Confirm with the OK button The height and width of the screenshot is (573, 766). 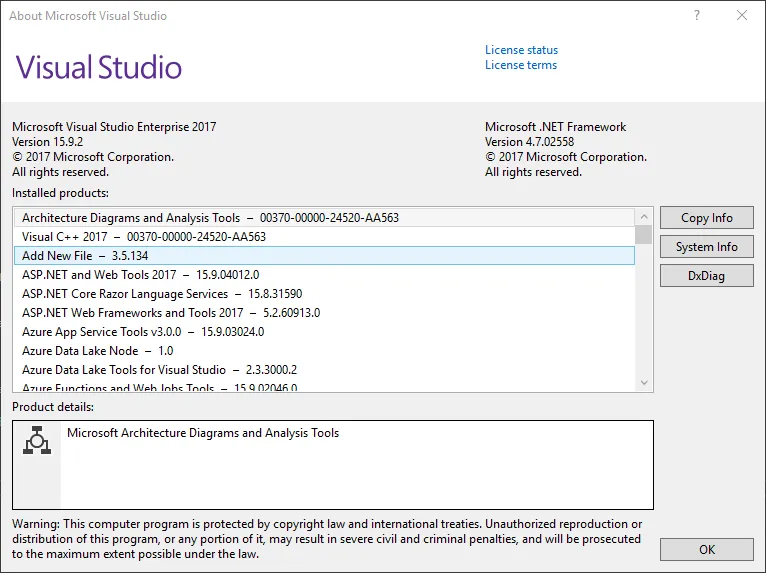coord(706,550)
